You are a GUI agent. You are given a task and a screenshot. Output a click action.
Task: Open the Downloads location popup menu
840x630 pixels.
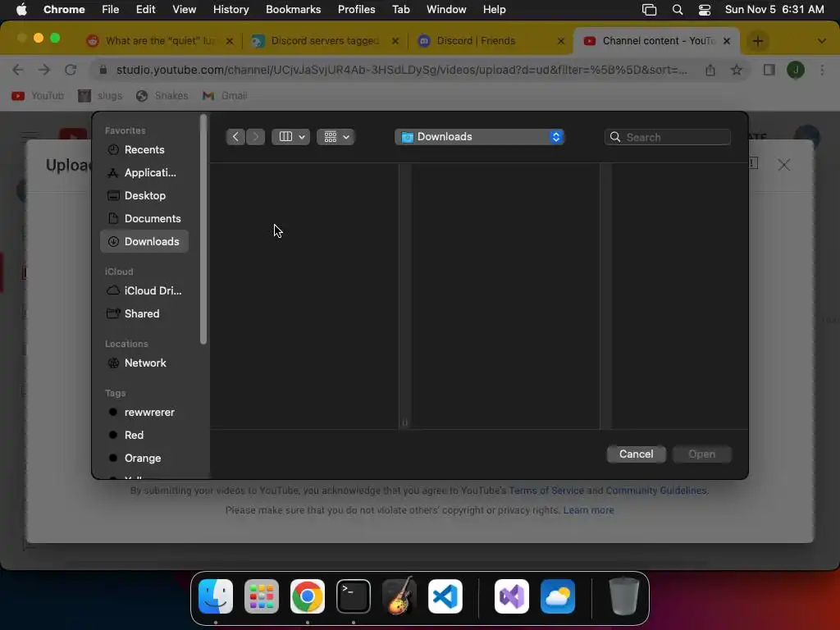click(479, 137)
